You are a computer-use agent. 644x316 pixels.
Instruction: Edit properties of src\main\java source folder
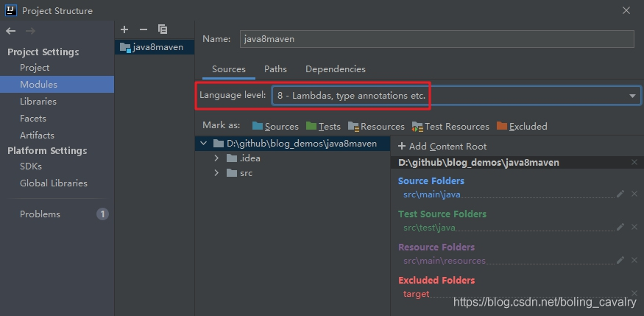(x=620, y=194)
